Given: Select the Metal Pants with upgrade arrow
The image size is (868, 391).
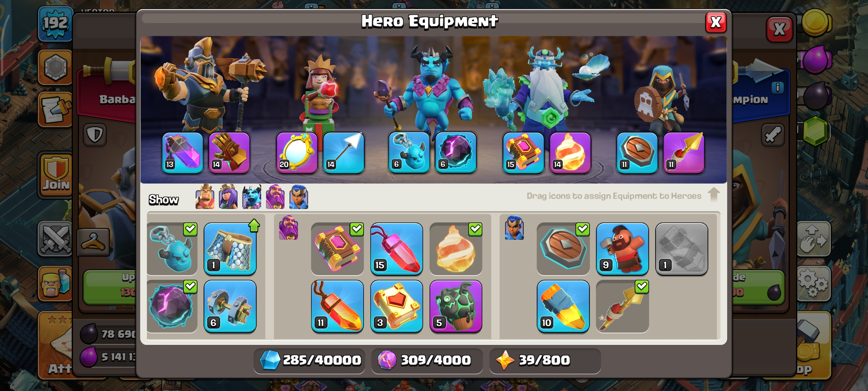Looking at the screenshot, I should coord(230,249).
